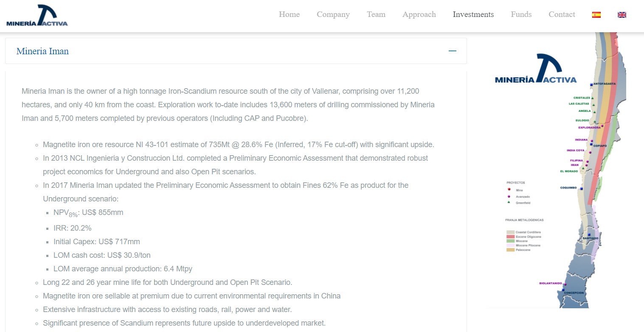Click 'LOM average annual production: 6.4 Mtpy'

click(123, 269)
